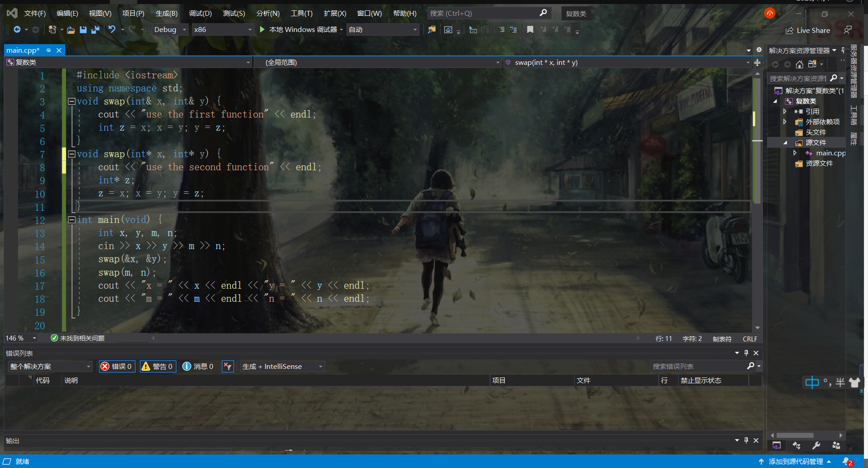Viewport: 868px width, 468px height.
Task: Open the 自动 dropdown in the toolbar
Action: [x=382, y=30]
